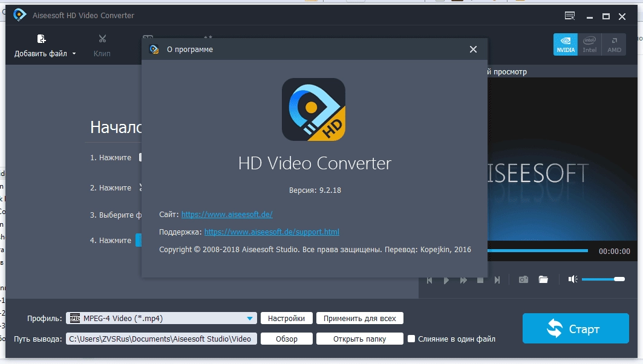Skip to previous in preview player

click(429, 280)
